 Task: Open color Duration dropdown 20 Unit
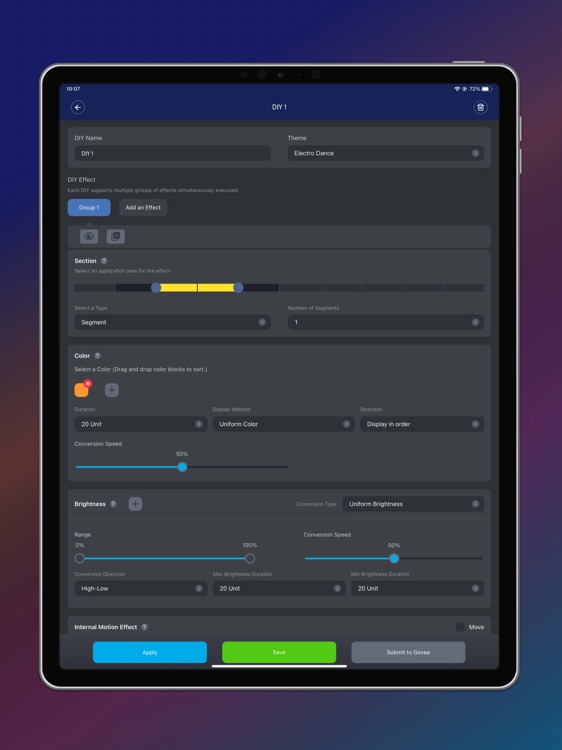141,424
